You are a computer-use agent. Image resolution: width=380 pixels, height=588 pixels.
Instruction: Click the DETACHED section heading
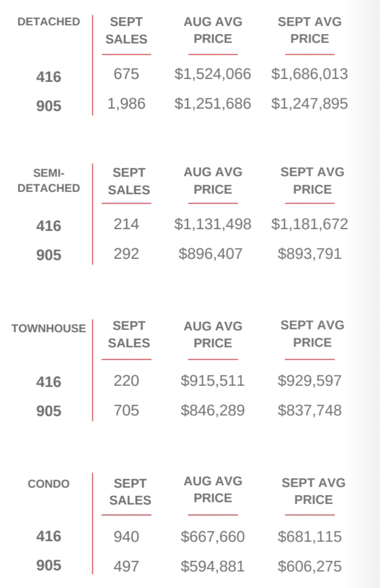click(x=49, y=22)
